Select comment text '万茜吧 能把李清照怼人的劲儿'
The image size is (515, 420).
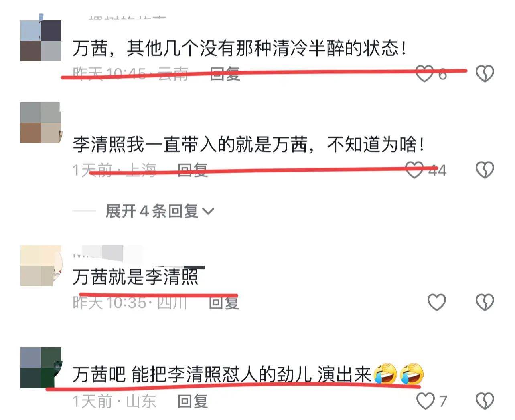[x=192, y=374]
